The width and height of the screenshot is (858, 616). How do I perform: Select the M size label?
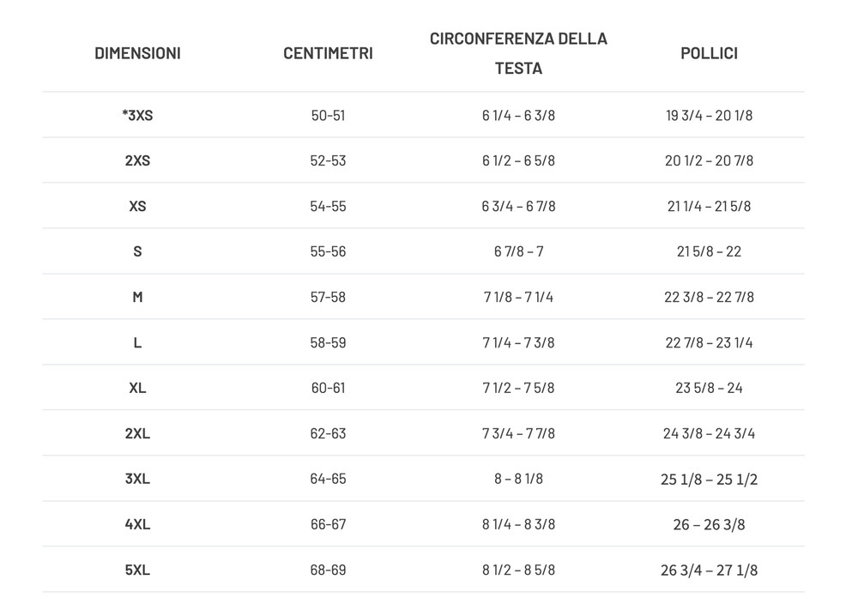[137, 297]
